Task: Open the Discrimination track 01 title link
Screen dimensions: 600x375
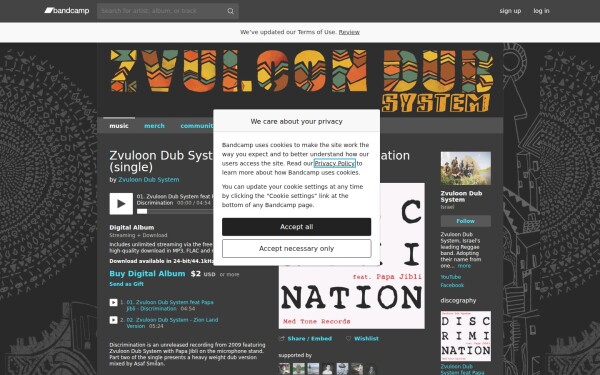Action: tap(170, 305)
